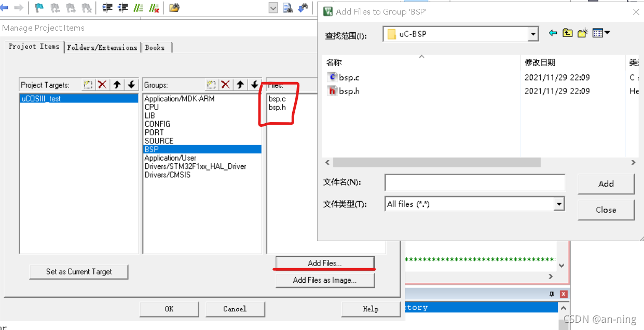Go back in file dialog
This screenshot has width=644, height=330.
point(553,33)
